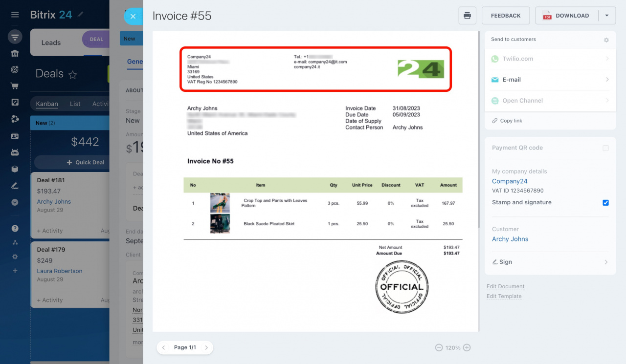The height and width of the screenshot is (364, 626).
Task: Expand the E-mail row chevron
Action: click(x=607, y=80)
